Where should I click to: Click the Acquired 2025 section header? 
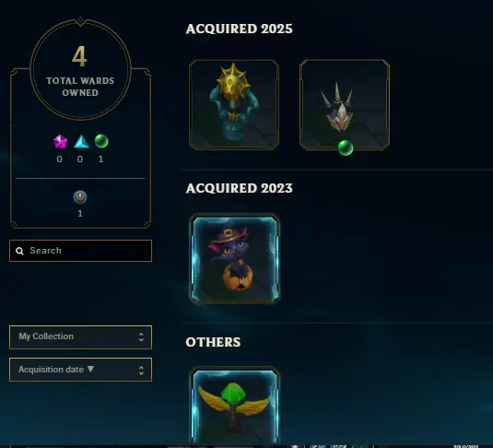coord(239,29)
